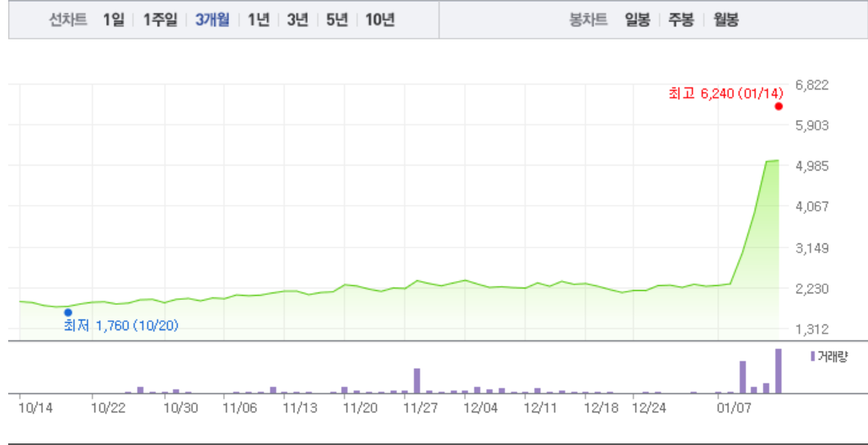Click the purple 거래량 legend swatch

click(812, 356)
